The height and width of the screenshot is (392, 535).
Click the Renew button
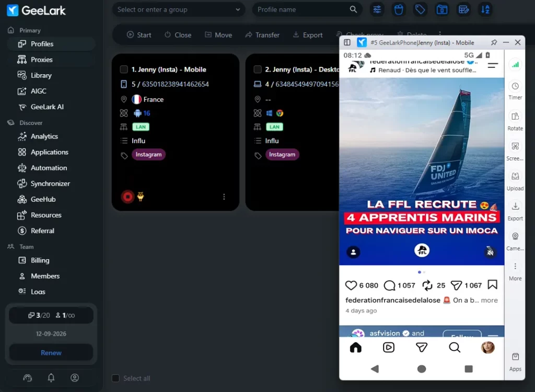[x=51, y=353]
